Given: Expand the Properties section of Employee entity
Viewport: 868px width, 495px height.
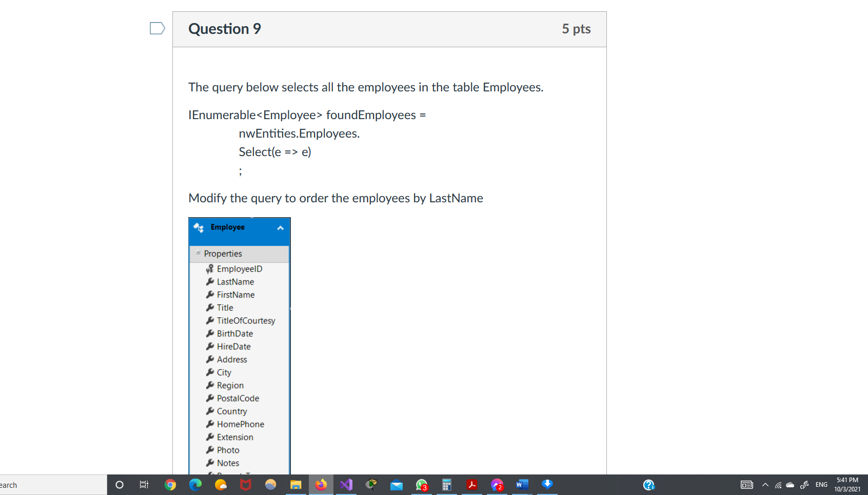Looking at the screenshot, I should point(198,253).
